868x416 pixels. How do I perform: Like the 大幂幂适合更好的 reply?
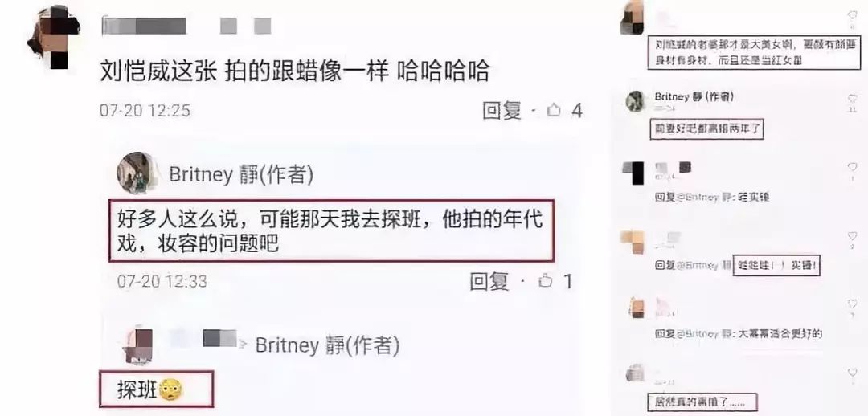coord(853,304)
